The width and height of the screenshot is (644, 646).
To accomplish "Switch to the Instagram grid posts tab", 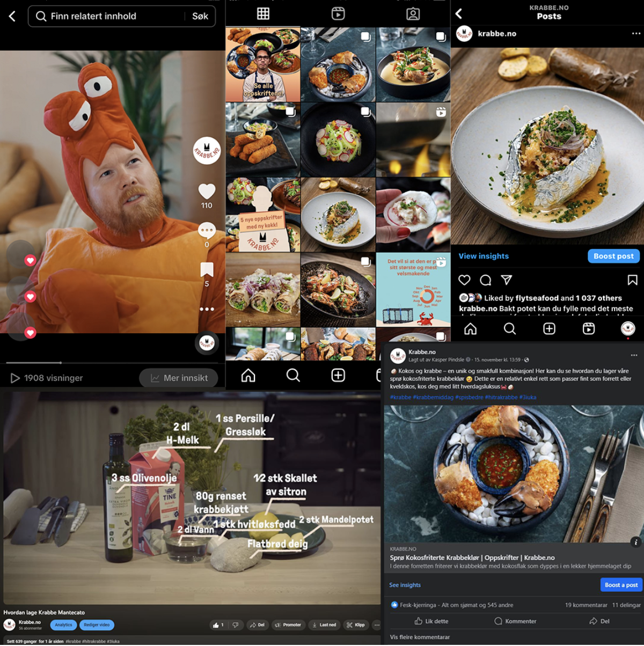I will tap(263, 13).
